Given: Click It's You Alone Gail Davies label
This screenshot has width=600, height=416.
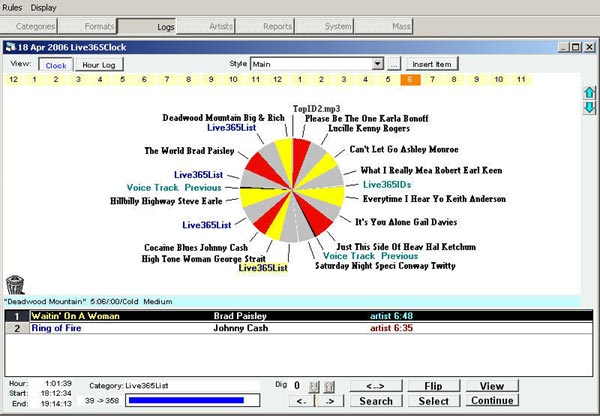Looking at the screenshot, I should (x=406, y=222).
